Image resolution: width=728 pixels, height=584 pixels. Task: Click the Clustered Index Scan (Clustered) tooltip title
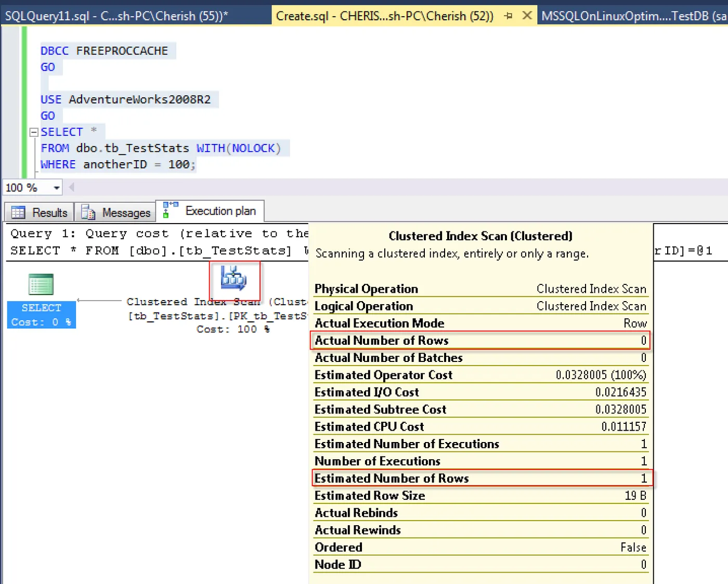click(x=480, y=236)
